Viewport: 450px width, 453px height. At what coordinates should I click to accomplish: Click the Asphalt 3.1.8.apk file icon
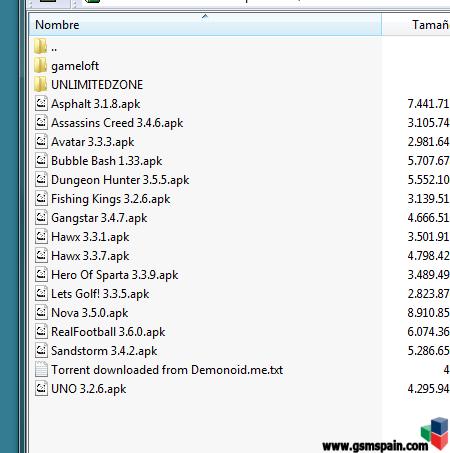(41, 103)
